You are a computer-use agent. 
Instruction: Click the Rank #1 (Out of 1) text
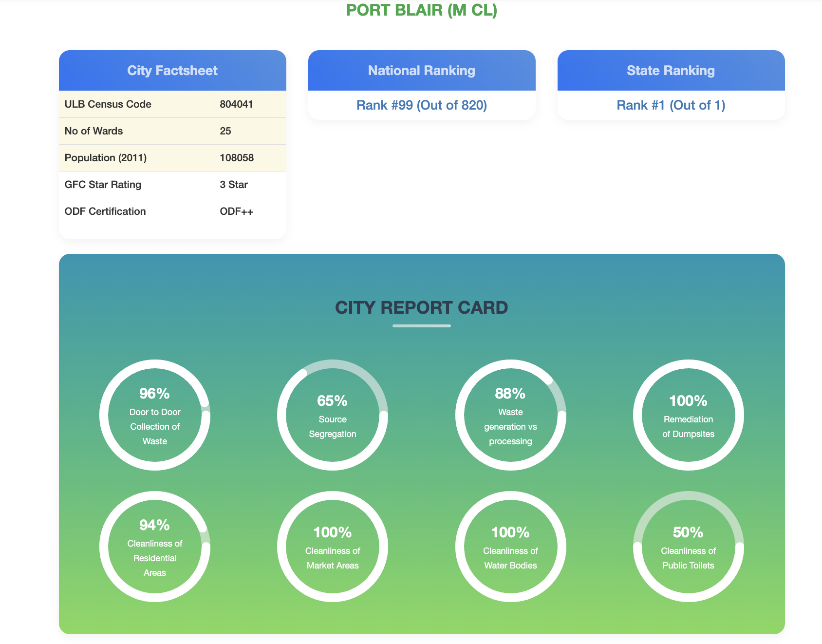[671, 105]
